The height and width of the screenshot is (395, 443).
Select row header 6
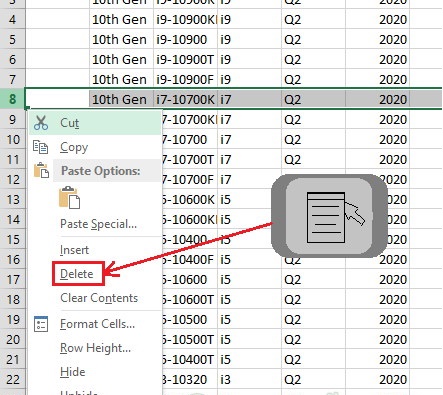pyautogui.click(x=12, y=59)
